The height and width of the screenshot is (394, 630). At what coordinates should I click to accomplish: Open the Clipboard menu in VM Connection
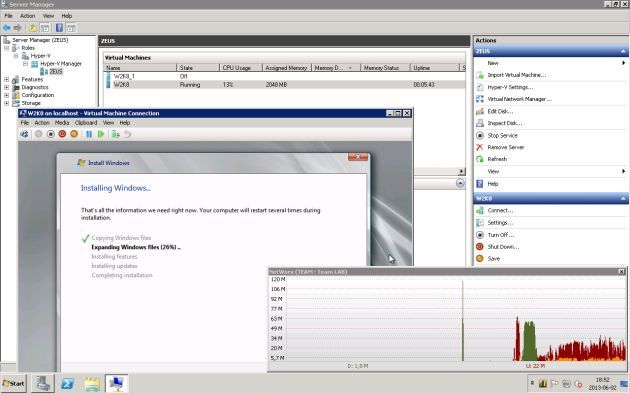(x=86, y=123)
